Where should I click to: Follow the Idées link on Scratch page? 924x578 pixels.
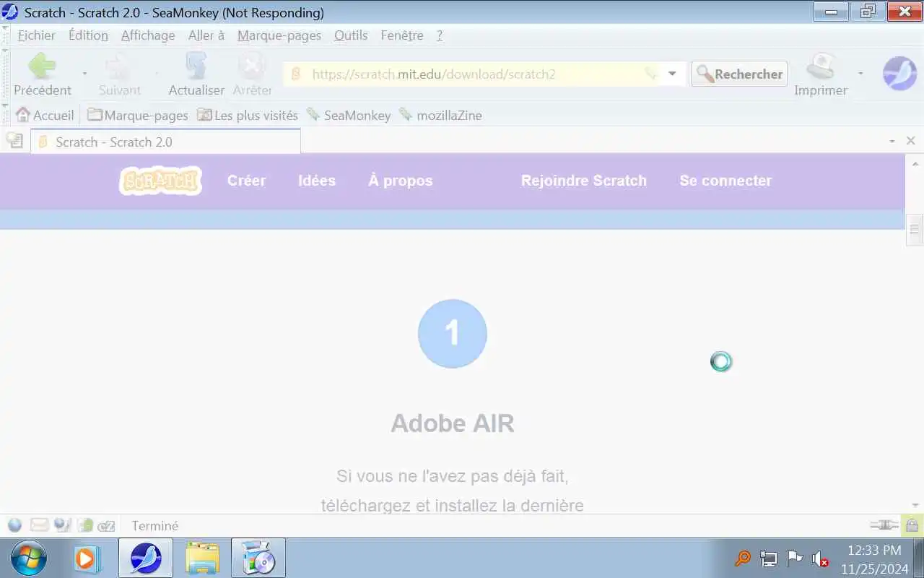317,181
